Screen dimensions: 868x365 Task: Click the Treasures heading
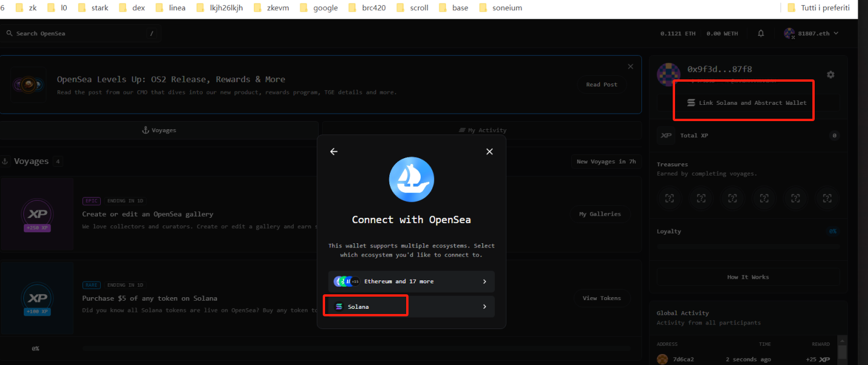(x=672, y=165)
